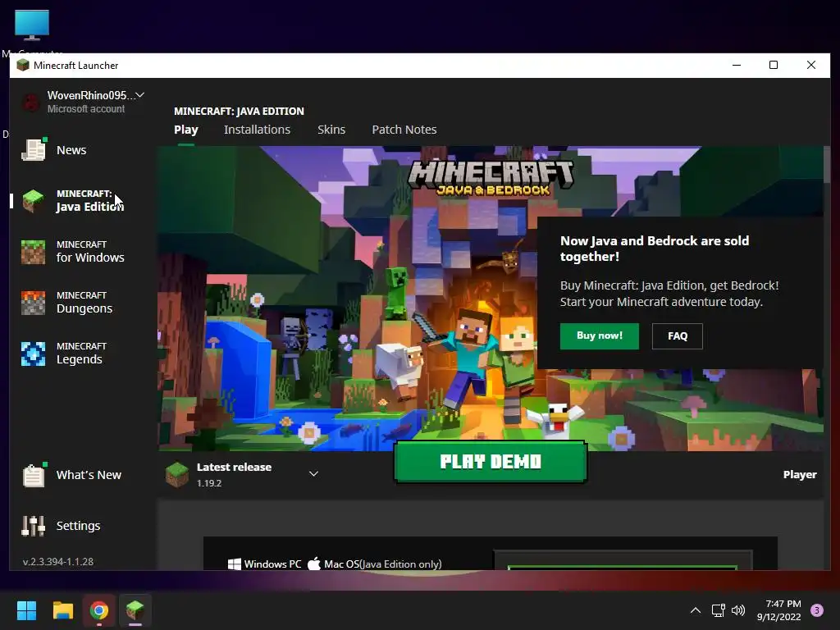Open Windows Start menu

tap(26, 610)
